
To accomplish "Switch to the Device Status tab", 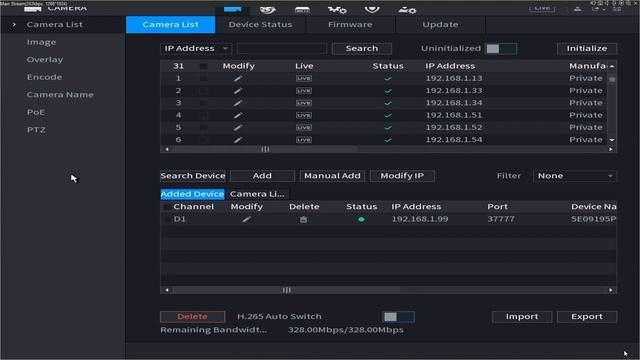I will click(x=260, y=24).
